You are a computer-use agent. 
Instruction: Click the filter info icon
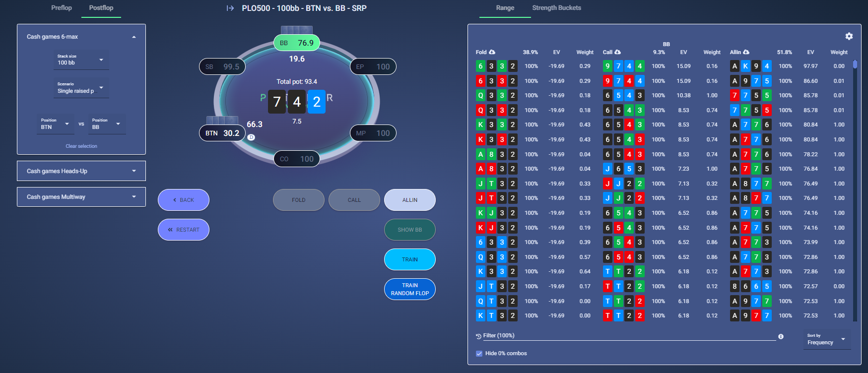[x=781, y=336]
